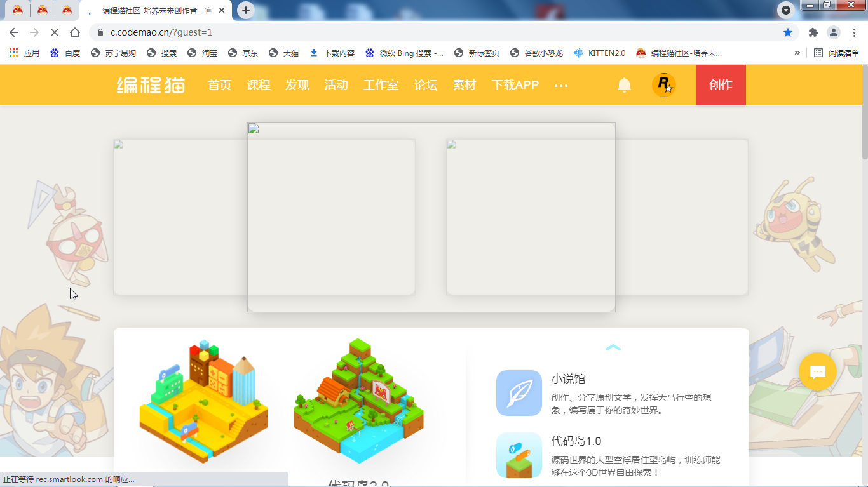Open the 搜索 bookmark
The height and width of the screenshot is (487, 868).
click(x=161, y=53)
